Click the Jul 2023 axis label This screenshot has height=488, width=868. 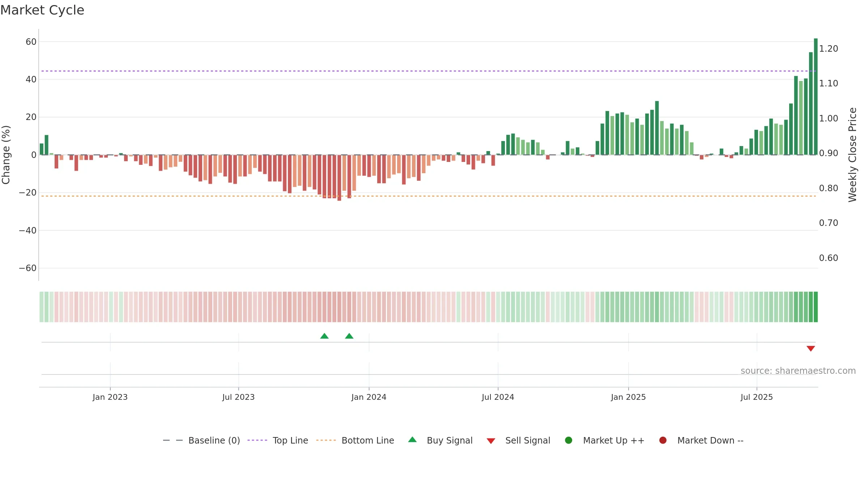238,397
